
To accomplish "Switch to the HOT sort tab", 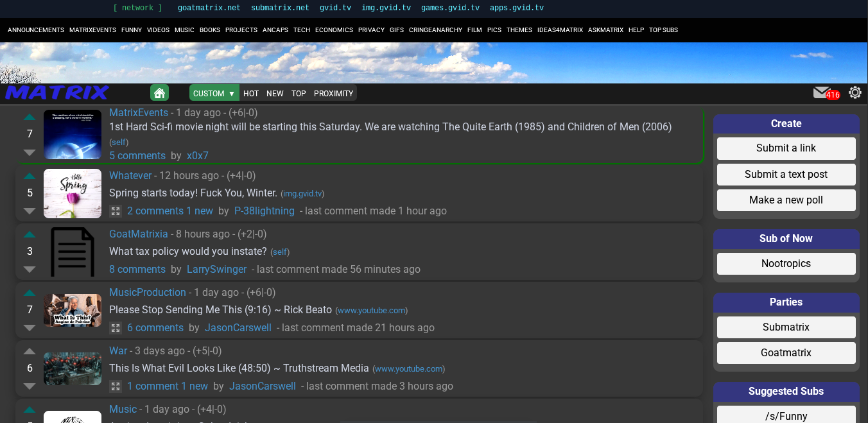I will [x=251, y=93].
